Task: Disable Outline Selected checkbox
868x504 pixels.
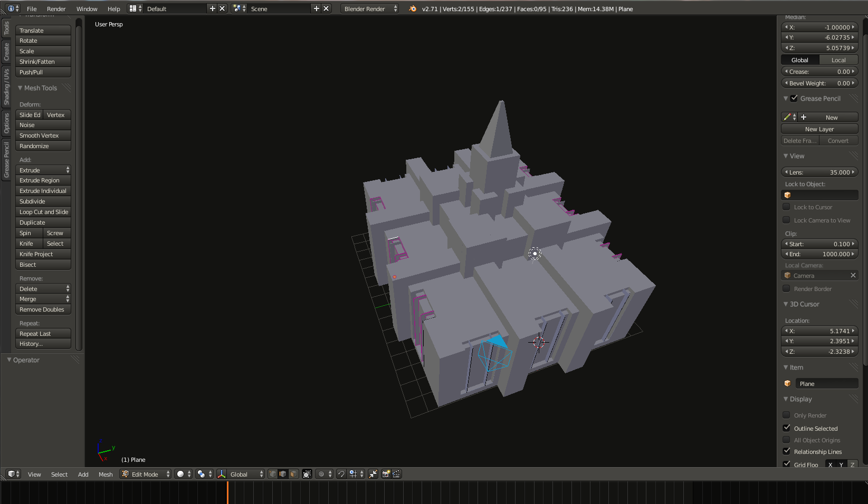Action: 787,428
